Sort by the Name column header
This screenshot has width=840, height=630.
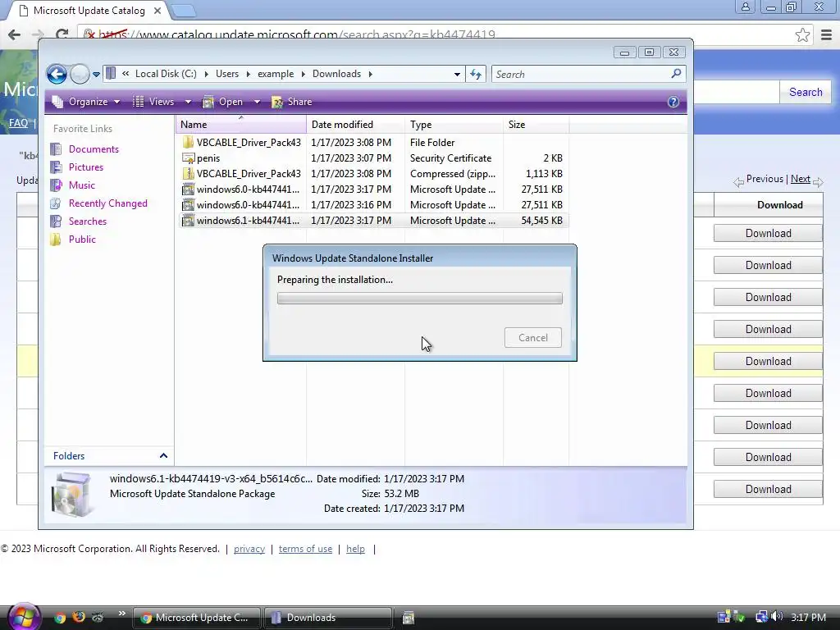(241, 125)
